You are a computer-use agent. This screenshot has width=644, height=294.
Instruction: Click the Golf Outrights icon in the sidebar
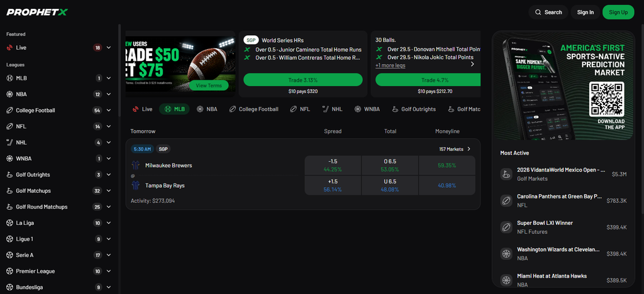10,175
